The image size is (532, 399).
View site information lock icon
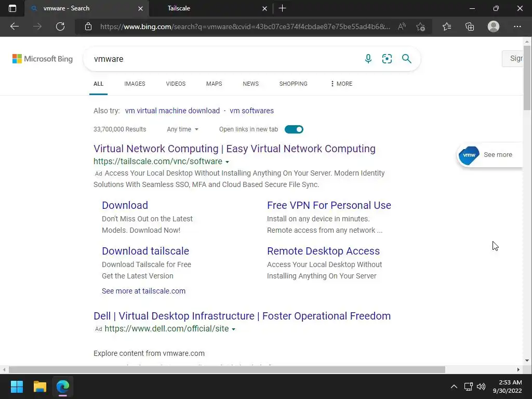point(88,26)
